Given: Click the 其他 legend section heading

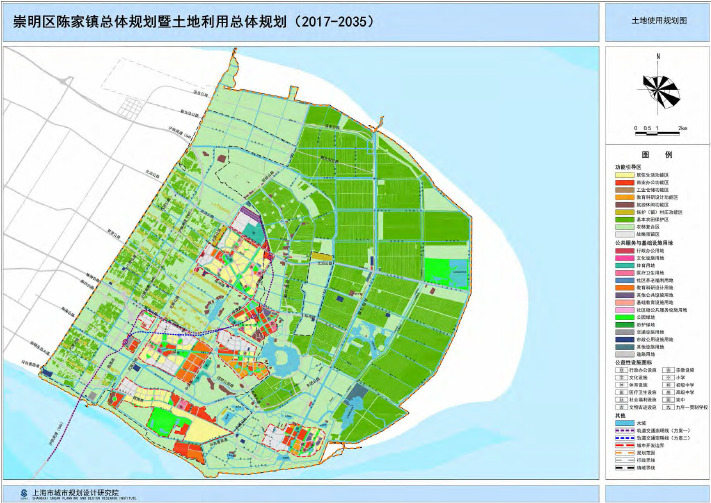Looking at the screenshot, I should [x=620, y=415].
